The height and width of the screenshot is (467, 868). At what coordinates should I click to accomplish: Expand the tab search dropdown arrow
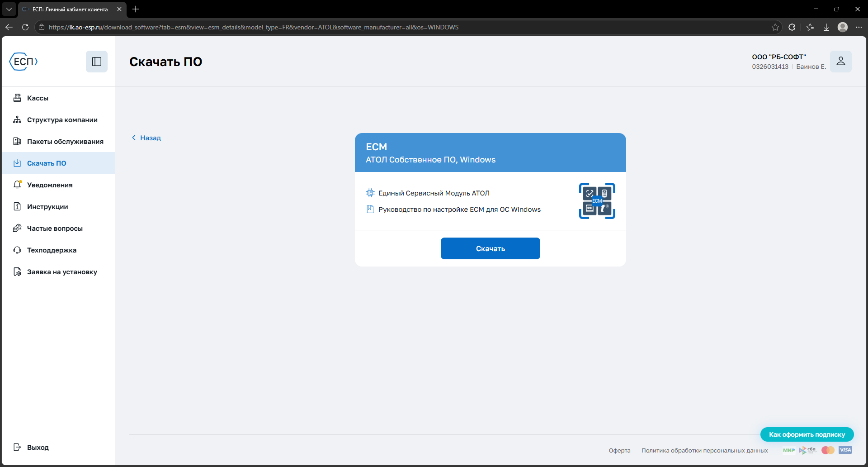tap(9, 9)
